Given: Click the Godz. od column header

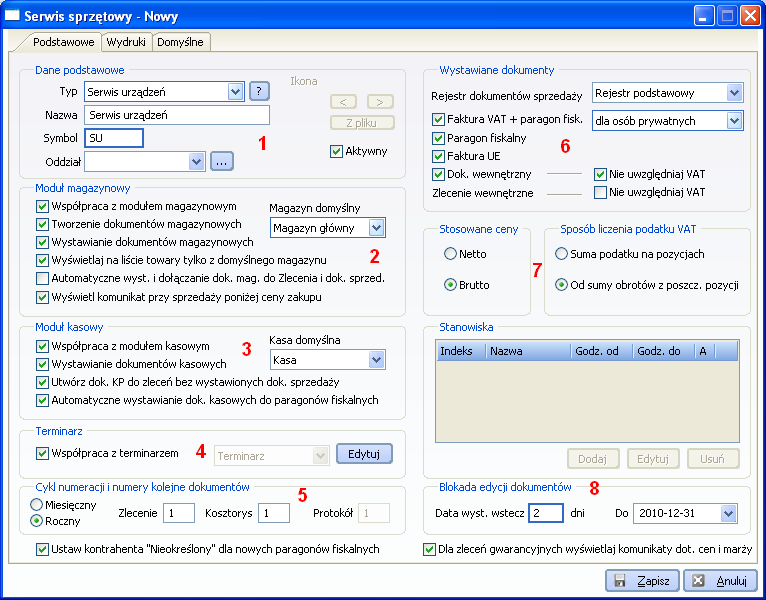Looking at the screenshot, I should tap(602, 351).
